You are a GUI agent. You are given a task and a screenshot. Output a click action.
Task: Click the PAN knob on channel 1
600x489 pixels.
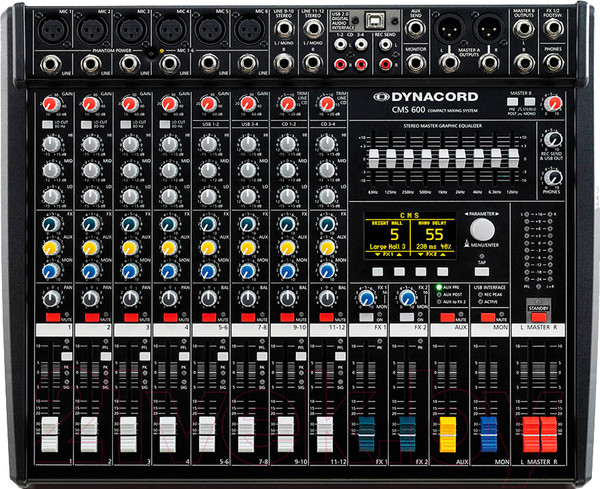tap(51, 297)
